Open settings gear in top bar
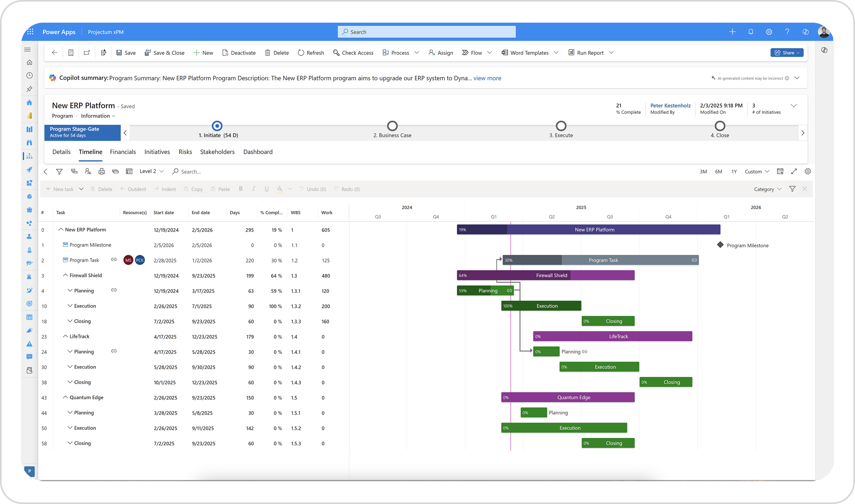This screenshot has width=855, height=504. pyautogui.click(x=769, y=32)
